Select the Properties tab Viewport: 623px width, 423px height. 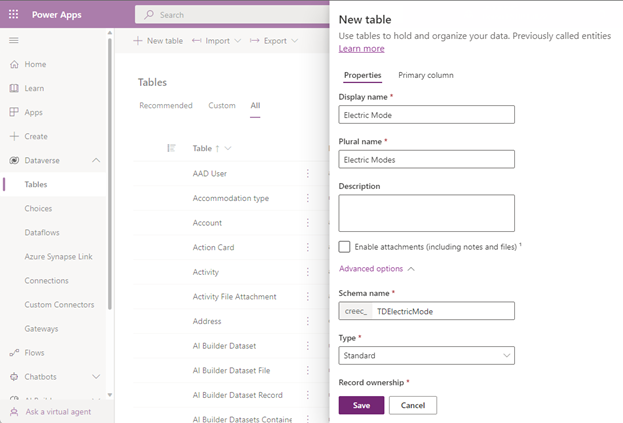(x=362, y=75)
